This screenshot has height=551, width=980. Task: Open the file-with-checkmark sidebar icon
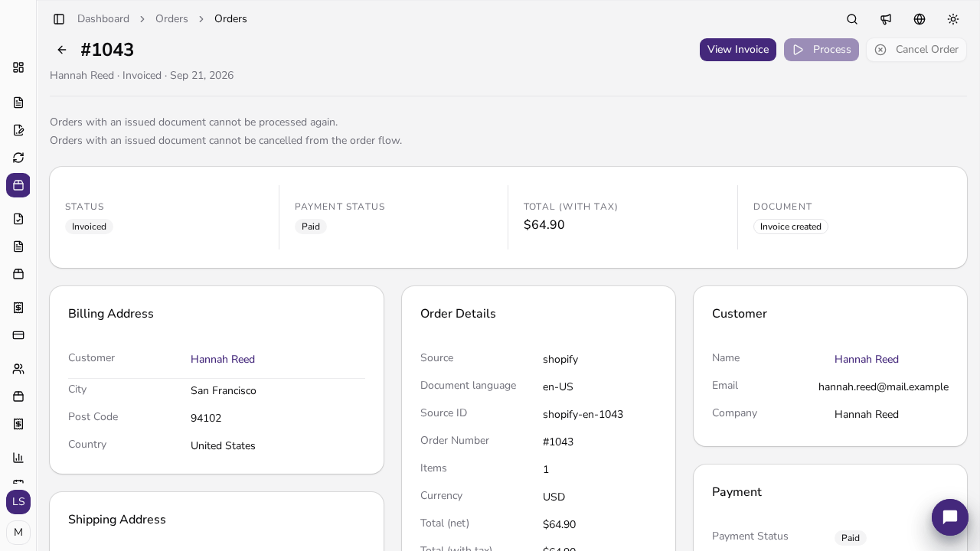tap(18, 219)
